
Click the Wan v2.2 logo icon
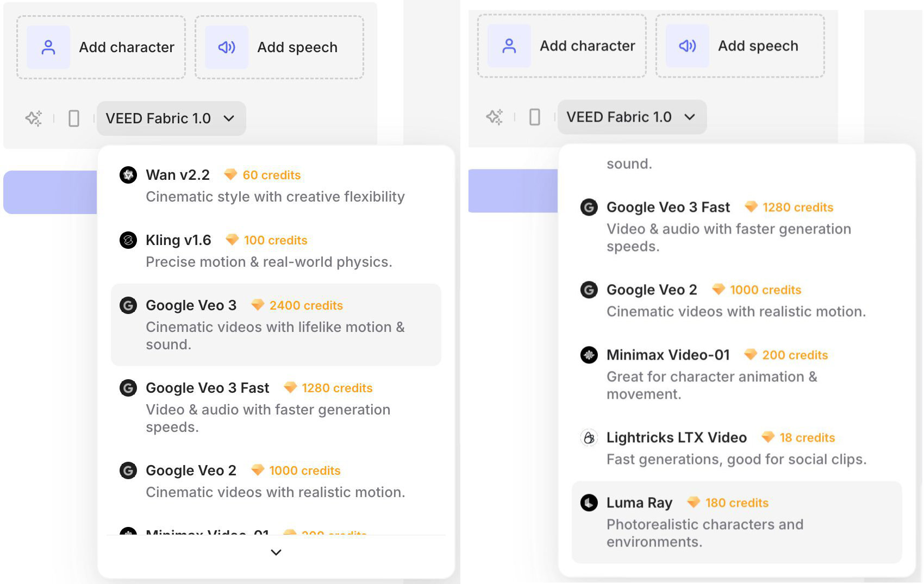[128, 175]
